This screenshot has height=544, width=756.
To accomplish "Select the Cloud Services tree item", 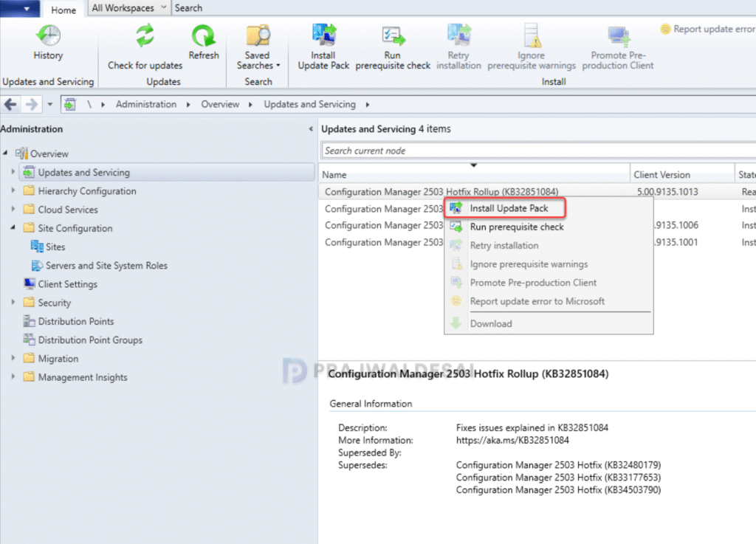I will (x=68, y=210).
